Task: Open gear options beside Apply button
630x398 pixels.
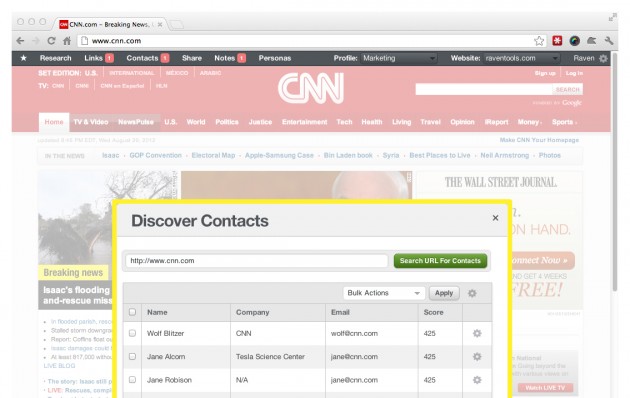Action: click(472, 293)
